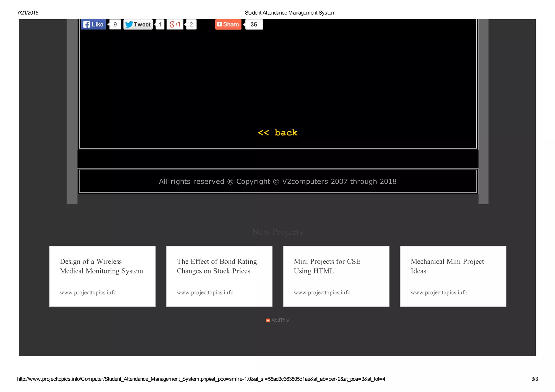
Task: Click the Student Attendance Management System page title
Action: [x=290, y=13]
